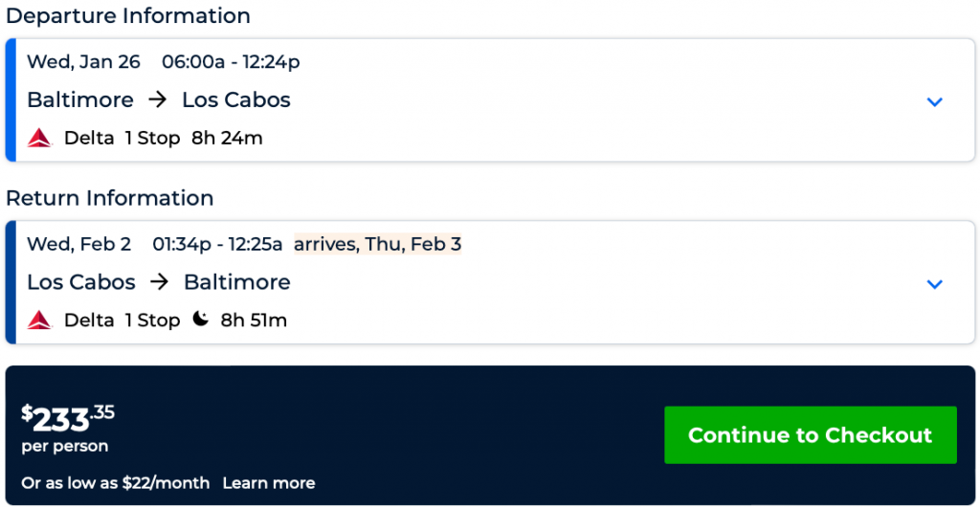980x508 pixels.
Task: Click the 01:34p - 12:25a return time
Action: tap(217, 244)
